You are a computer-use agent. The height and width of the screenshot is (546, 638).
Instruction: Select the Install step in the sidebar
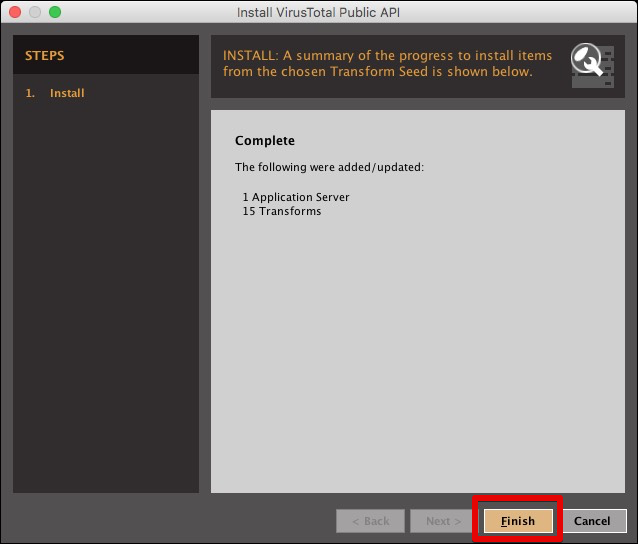(67, 93)
